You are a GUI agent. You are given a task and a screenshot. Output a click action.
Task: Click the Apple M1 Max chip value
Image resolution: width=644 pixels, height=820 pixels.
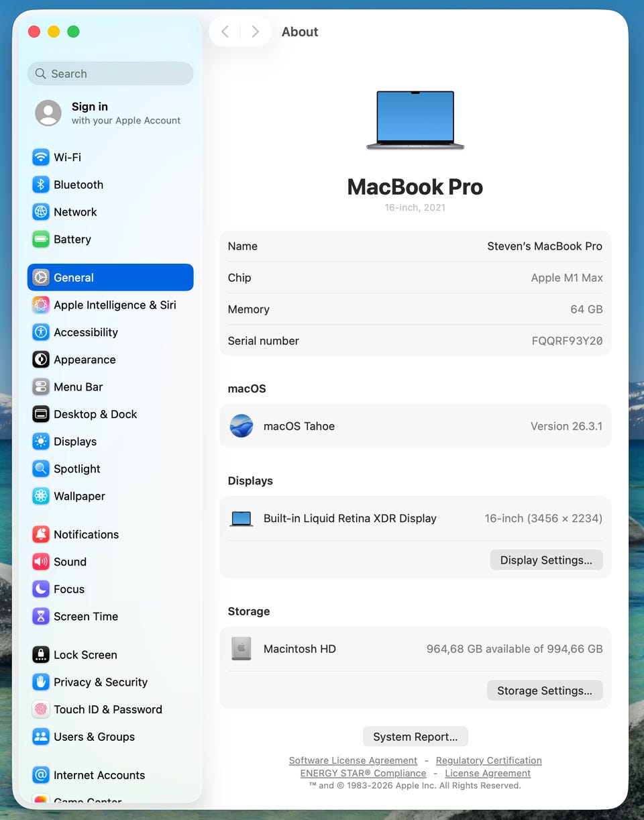(567, 278)
